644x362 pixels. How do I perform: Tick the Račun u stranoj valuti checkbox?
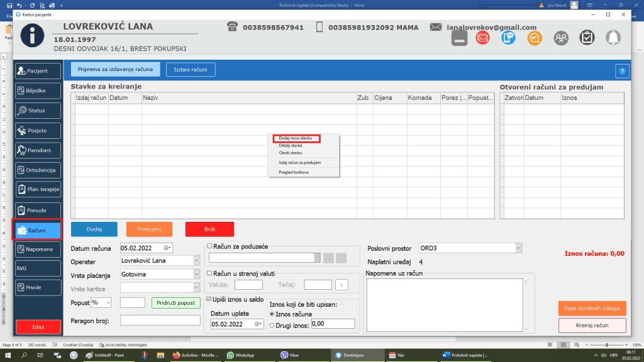[x=209, y=273]
